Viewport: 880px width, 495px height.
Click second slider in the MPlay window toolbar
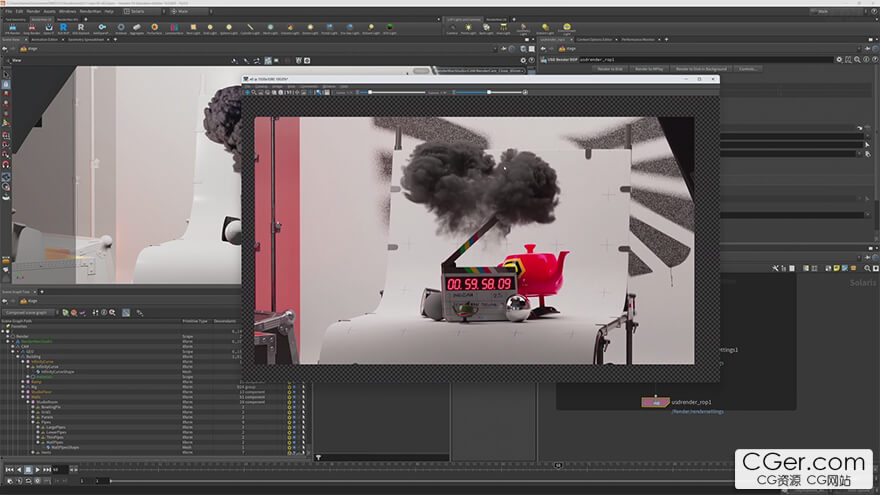(x=490, y=92)
